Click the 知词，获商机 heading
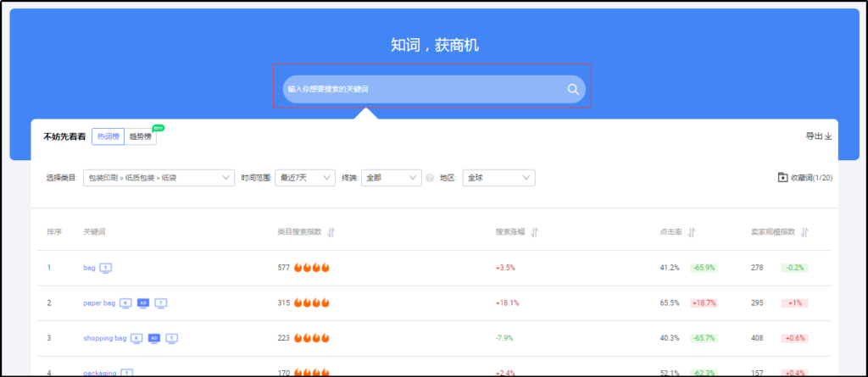This screenshot has width=868, height=377. [435, 46]
